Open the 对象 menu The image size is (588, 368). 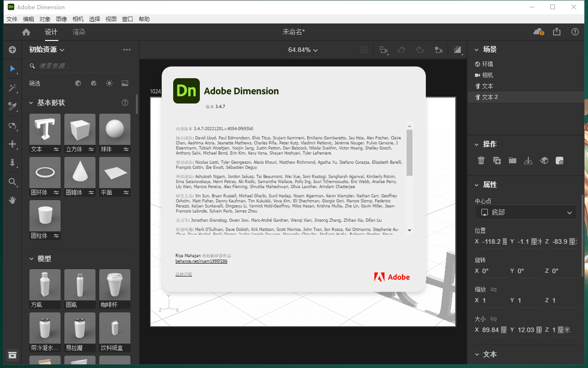(x=45, y=19)
